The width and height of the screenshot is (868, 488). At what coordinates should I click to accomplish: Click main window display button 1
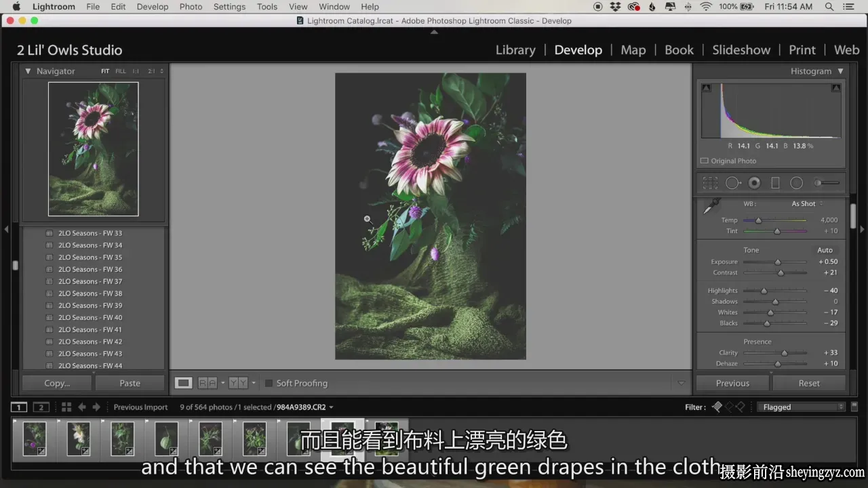coord(19,407)
